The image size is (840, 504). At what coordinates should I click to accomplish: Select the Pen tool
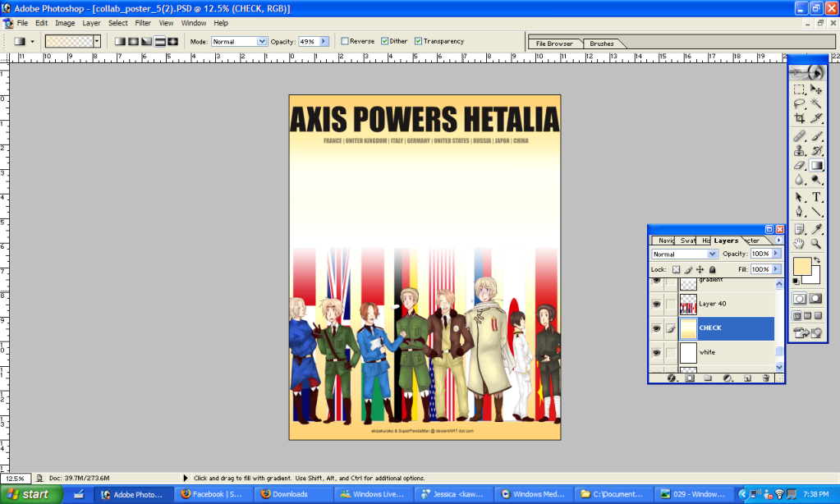pos(799,212)
